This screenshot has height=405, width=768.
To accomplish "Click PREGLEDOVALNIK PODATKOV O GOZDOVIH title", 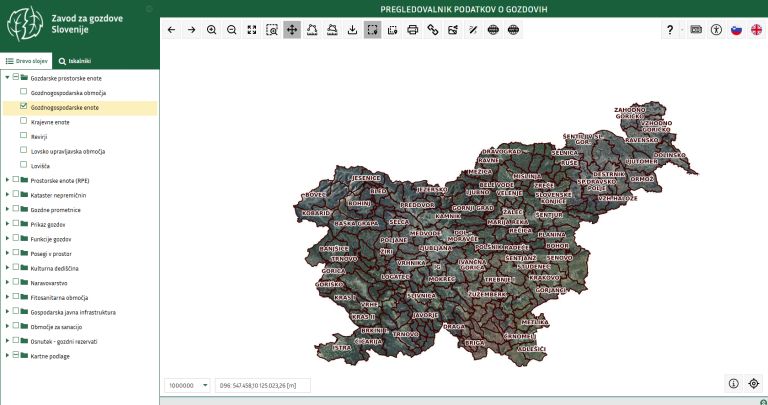I will click(x=464, y=9).
